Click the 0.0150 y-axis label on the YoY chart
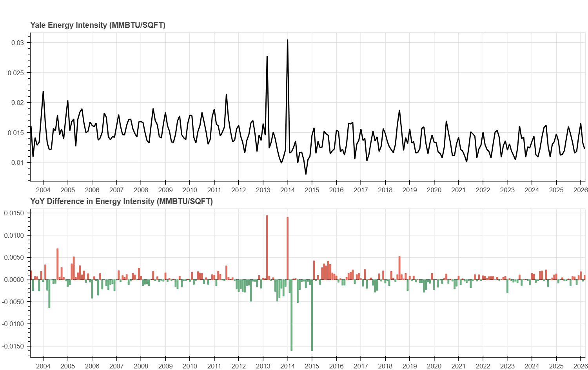This screenshot has width=588, height=370. click(x=14, y=213)
